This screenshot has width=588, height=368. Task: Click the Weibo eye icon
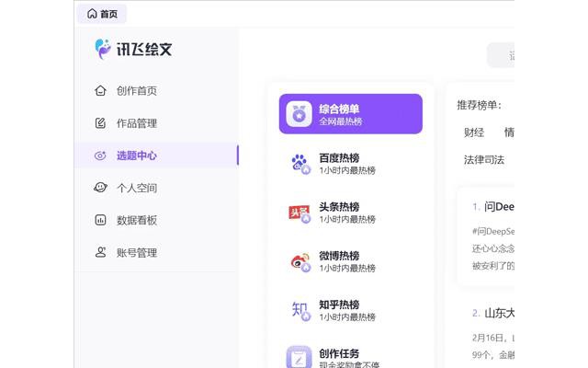click(x=300, y=261)
